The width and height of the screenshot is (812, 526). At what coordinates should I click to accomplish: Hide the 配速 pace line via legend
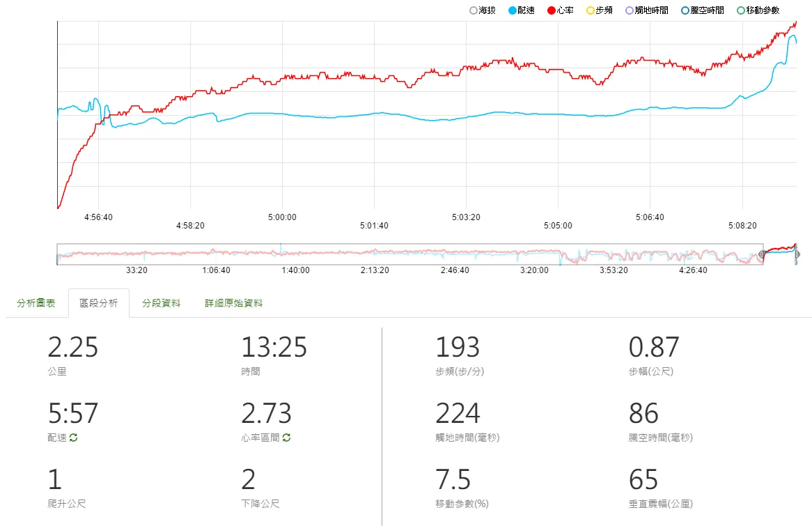coord(522,10)
